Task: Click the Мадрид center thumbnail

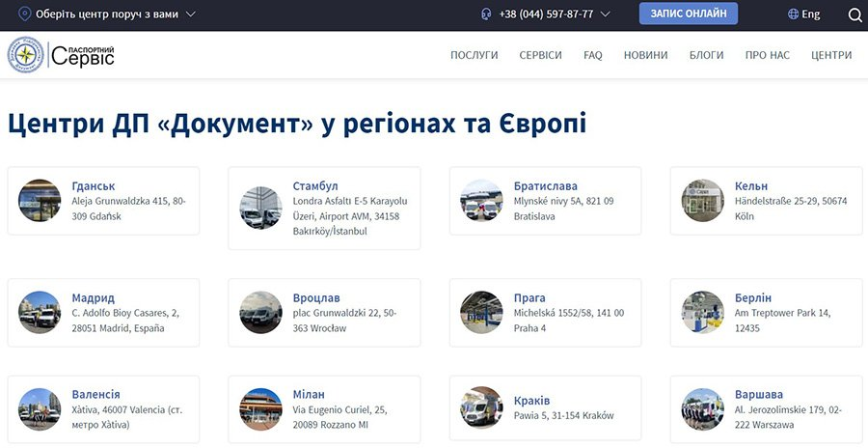Action: (40, 312)
